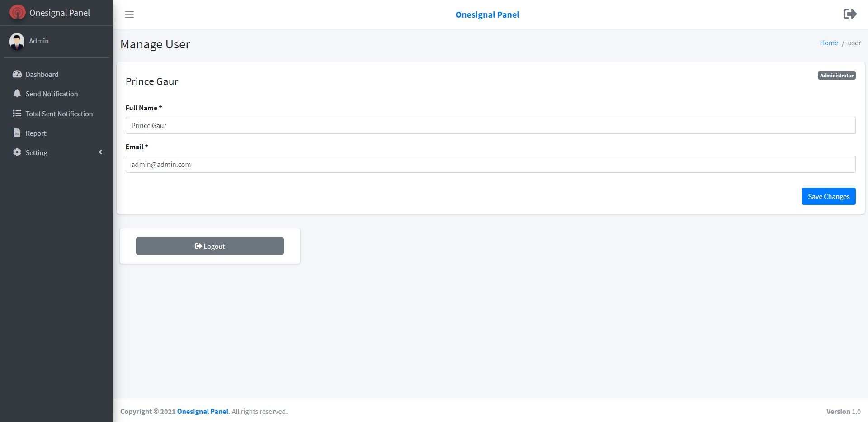The width and height of the screenshot is (868, 422).
Task: Click the Admin user name in sidebar
Action: tap(39, 41)
